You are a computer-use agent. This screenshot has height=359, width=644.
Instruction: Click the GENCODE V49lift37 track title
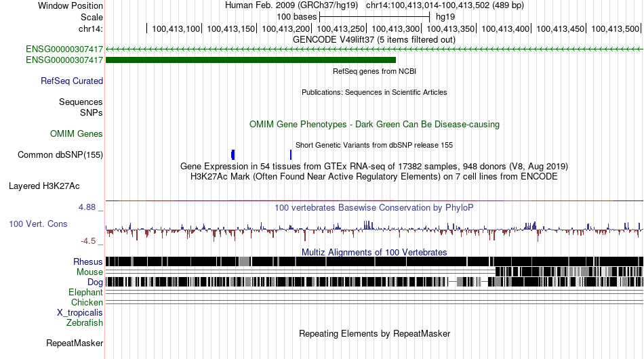374,40
